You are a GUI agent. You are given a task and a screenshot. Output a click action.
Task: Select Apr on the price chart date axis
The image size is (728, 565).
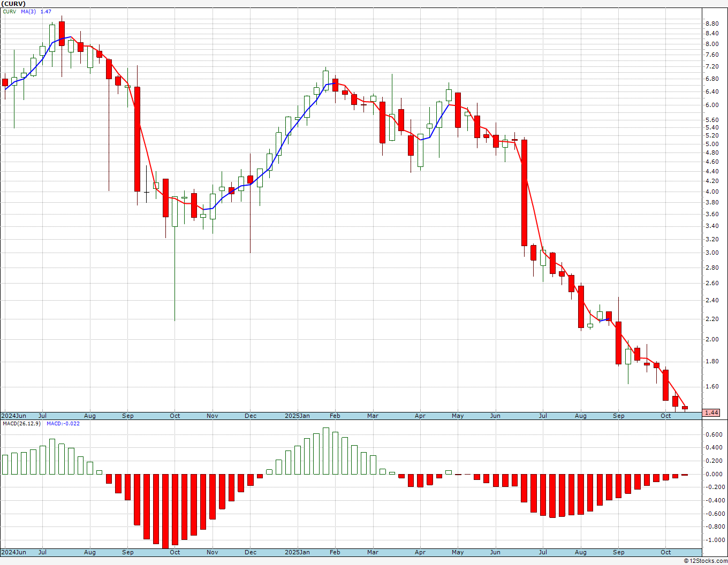(x=420, y=416)
